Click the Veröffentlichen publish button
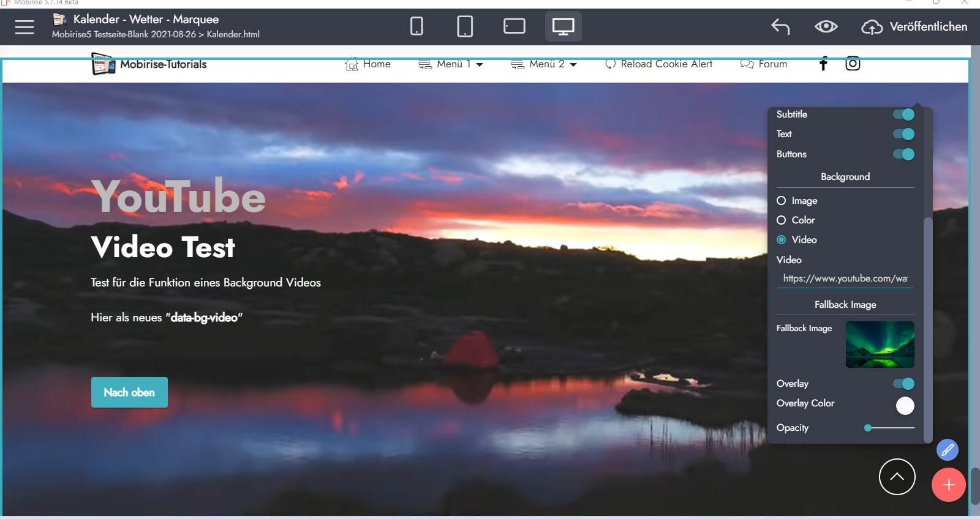Image resolution: width=980 pixels, height=519 pixels. coord(915,27)
